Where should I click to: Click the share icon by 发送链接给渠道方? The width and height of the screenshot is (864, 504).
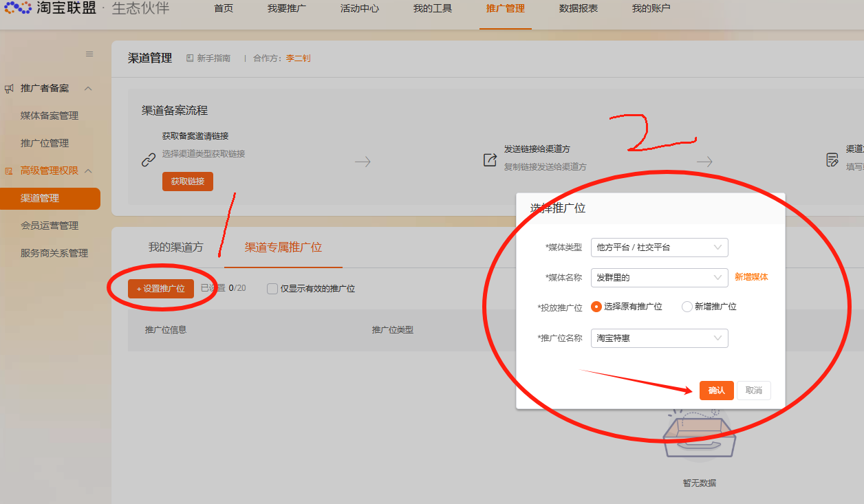point(490,160)
